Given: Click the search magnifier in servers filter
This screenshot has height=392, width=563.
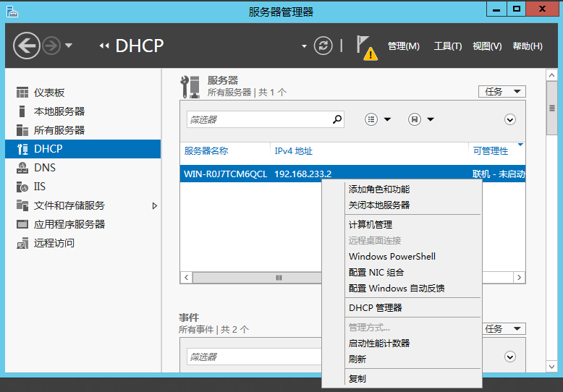Looking at the screenshot, I should point(337,119).
